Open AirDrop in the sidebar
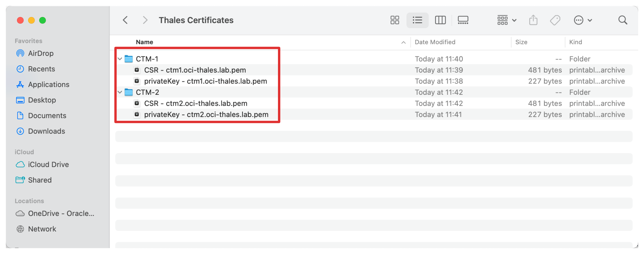The width and height of the screenshot is (644, 254). pos(41,53)
